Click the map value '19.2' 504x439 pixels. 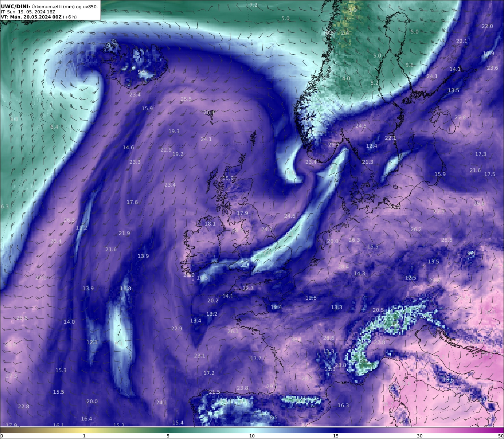coord(178,154)
